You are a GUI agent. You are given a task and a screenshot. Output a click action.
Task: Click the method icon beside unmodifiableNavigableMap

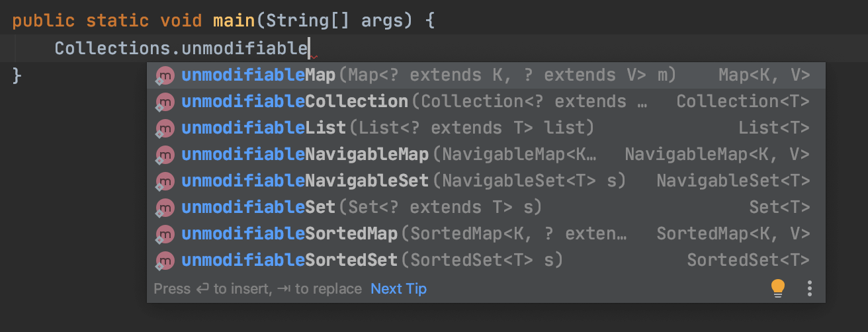165,155
